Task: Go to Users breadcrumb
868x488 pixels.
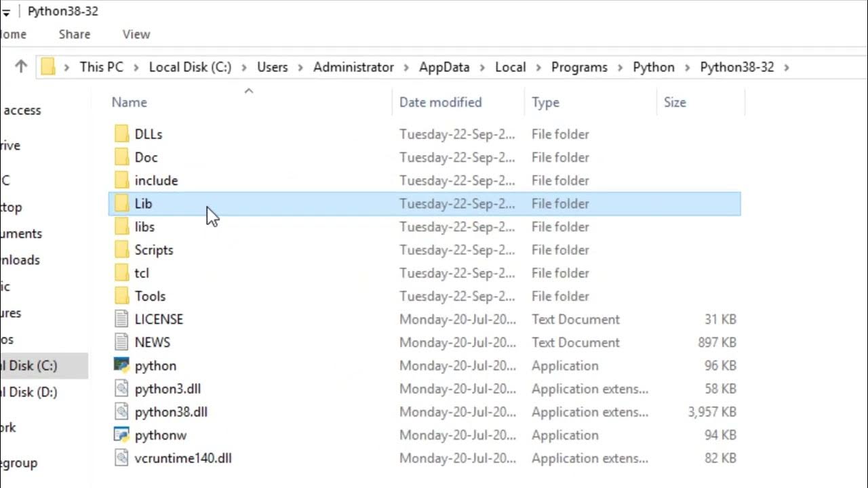Action: point(272,67)
